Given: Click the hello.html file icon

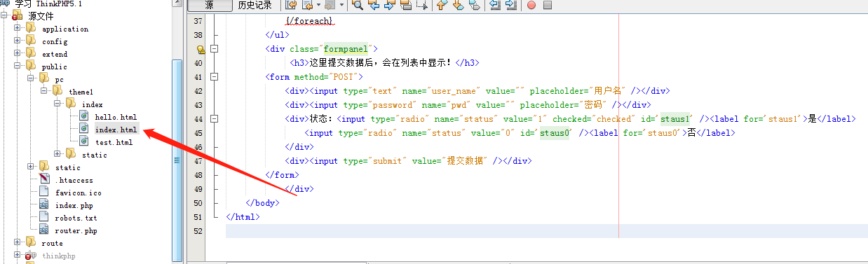Looking at the screenshot, I should [84, 116].
